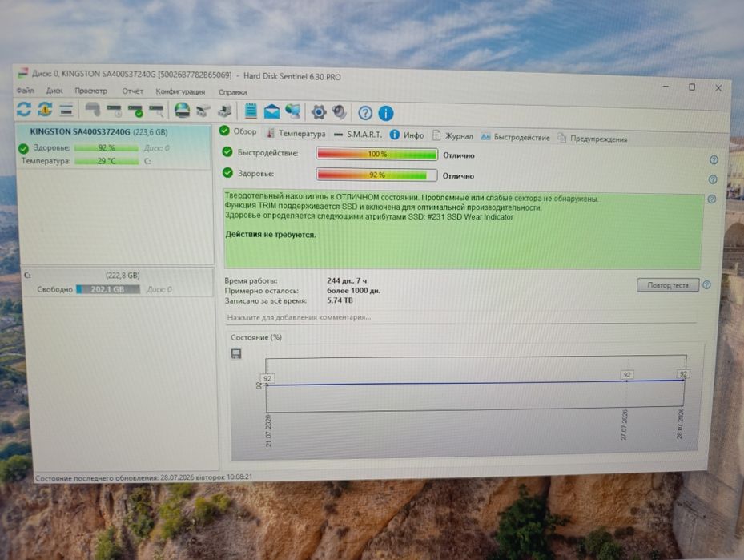744x560 pixels.
Task: Click the status bar last update text
Action: coord(144,477)
